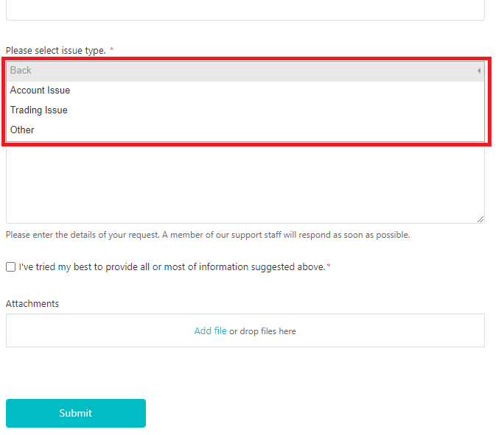The height and width of the screenshot is (435, 504).
Task: Tick the 'I've tried my best' checkbox
Action: tap(11, 267)
